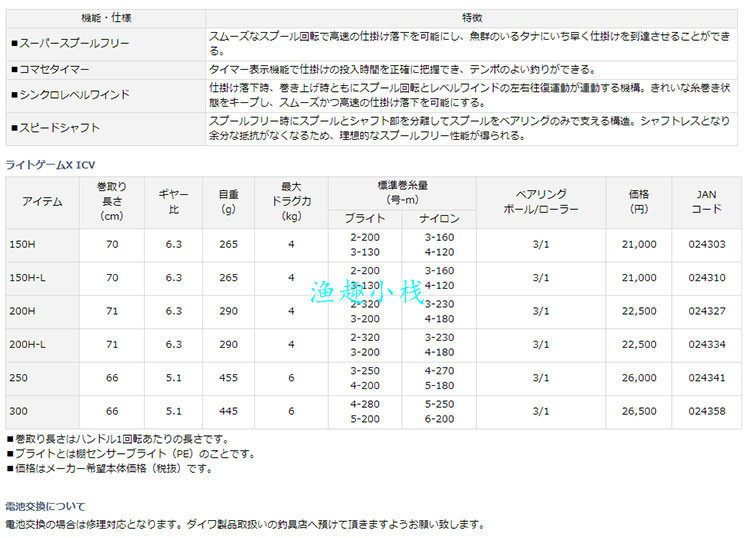Click max drag 6 in row 250
Screen dimensions: 750x538
[291, 378]
